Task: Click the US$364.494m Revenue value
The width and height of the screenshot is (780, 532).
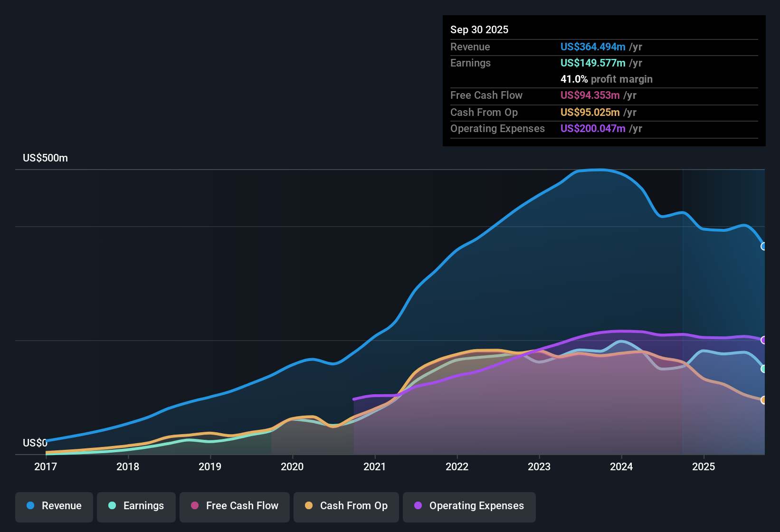Action: coord(592,47)
